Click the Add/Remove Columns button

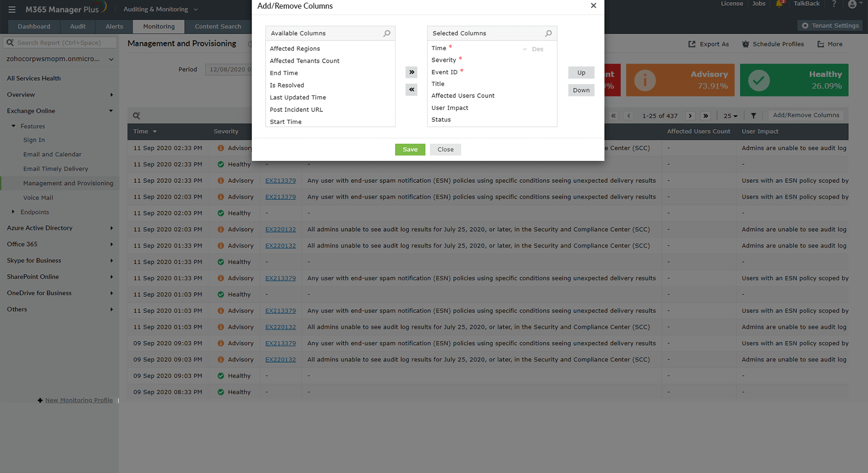806,115
